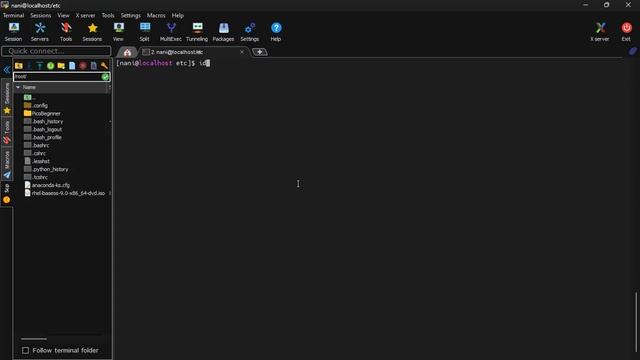Click the green checkmark beside the path field

(x=105, y=76)
